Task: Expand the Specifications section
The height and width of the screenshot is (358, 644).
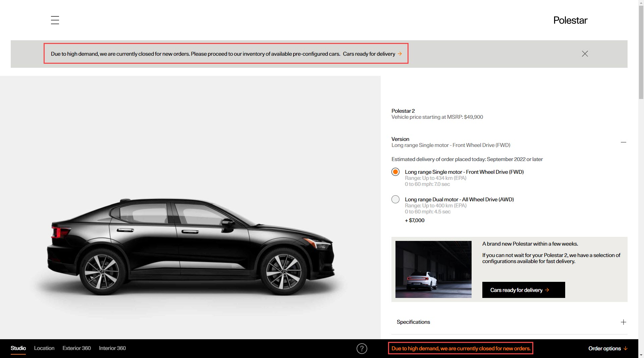Action: coord(623,322)
